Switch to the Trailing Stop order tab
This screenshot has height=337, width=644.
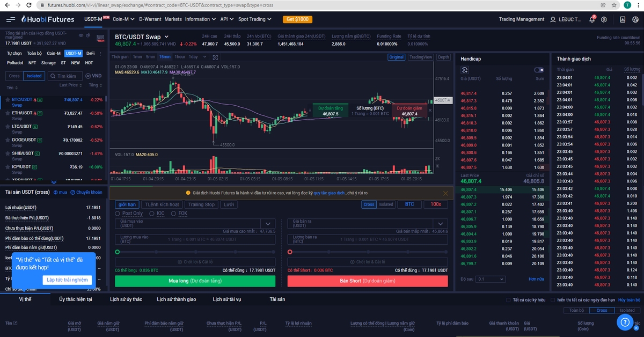(x=201, y=204)
